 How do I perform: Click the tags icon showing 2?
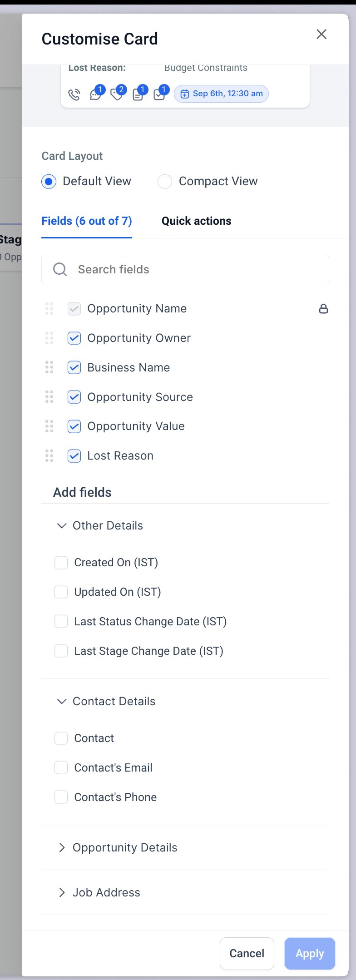pos(118,94)
